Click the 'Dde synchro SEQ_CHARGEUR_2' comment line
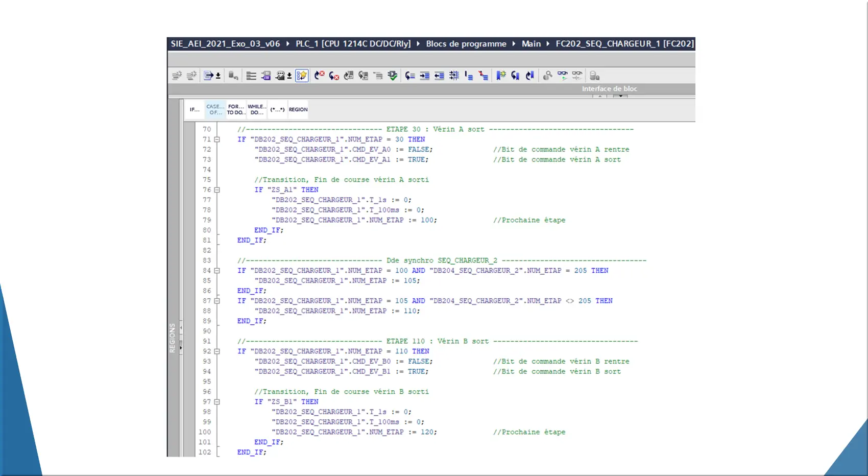This screenshot has width=868, height=476. pos(442,260)
